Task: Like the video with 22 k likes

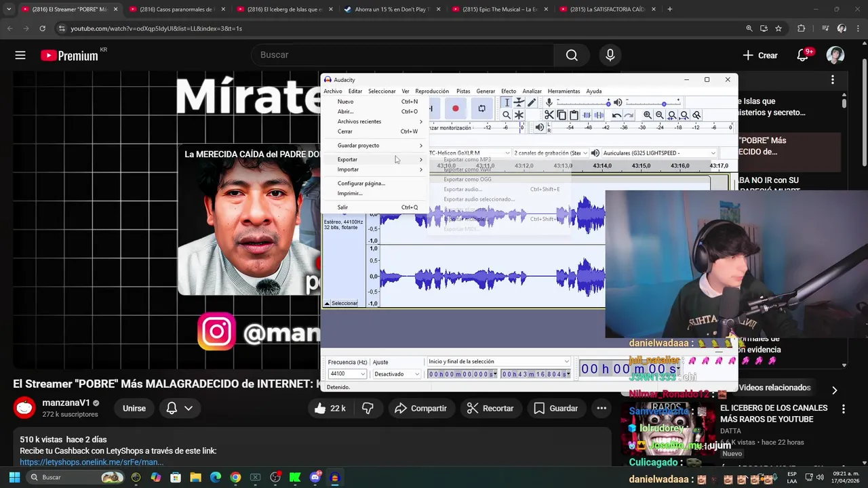Action: pyautogui.click(x=330, y=408)
